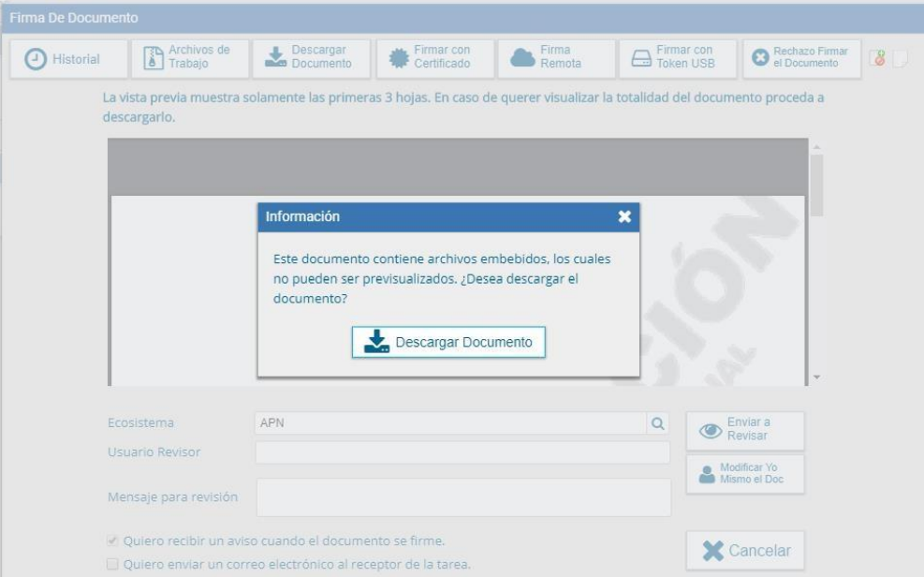
Task: Click Archivos de Trabajo zip icon button
Action: click(190, 58)
